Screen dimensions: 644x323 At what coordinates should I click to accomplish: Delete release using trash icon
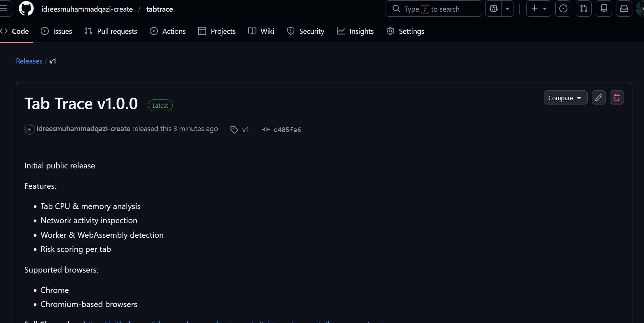pyautogui.click(x=617, y=98)
